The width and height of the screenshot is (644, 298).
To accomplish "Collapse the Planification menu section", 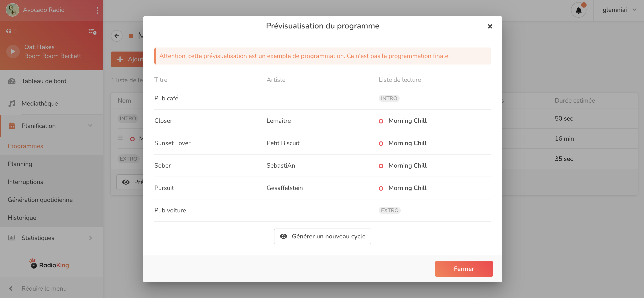I will (x=90, y=126).
